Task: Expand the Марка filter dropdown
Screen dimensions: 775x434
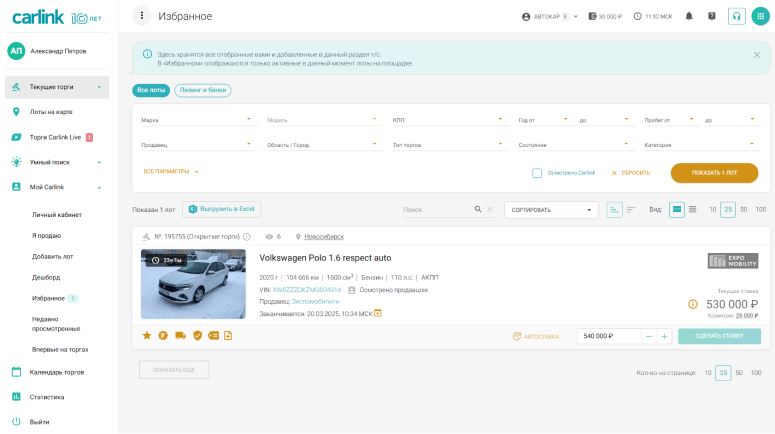Action: pyautogui.click(x=195, y=120)
